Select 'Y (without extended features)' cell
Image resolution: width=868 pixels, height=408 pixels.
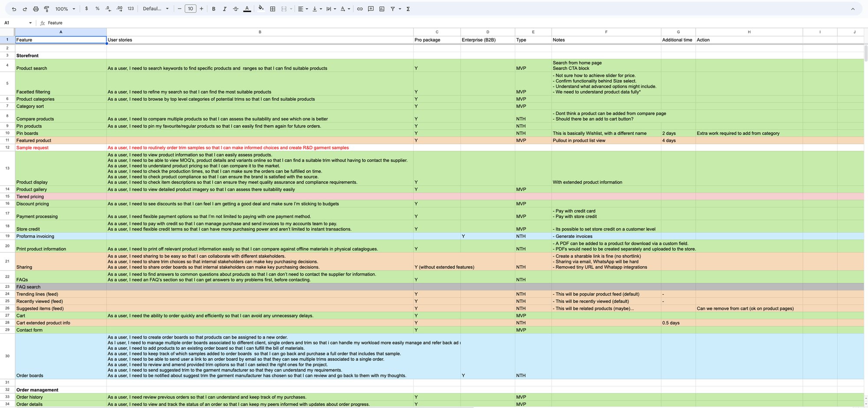tap(437, 262)
